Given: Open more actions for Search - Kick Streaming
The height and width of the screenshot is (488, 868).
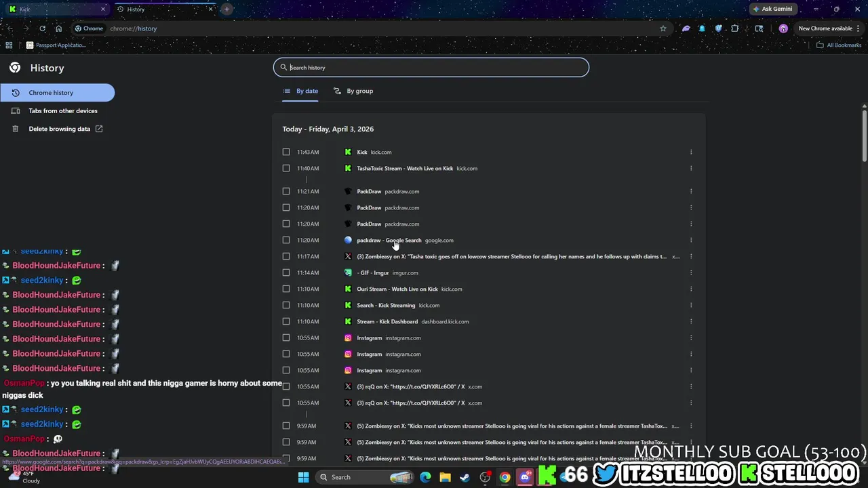Looking at the screenshot, I should tap(691, 305).
